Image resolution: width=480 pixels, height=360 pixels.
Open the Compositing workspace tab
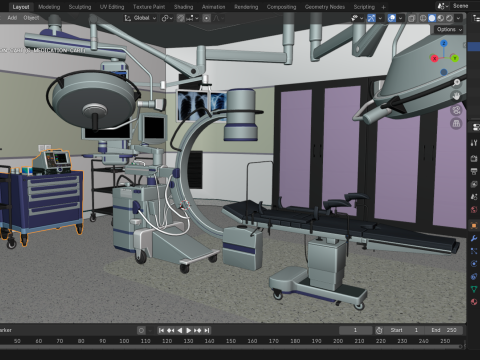[281, 7]
